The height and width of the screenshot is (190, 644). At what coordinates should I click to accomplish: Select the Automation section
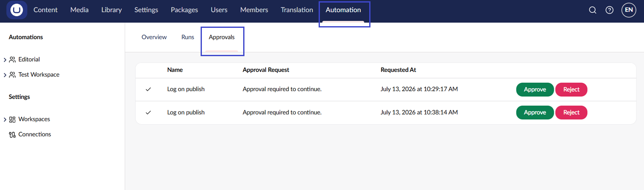coord(343,10)
